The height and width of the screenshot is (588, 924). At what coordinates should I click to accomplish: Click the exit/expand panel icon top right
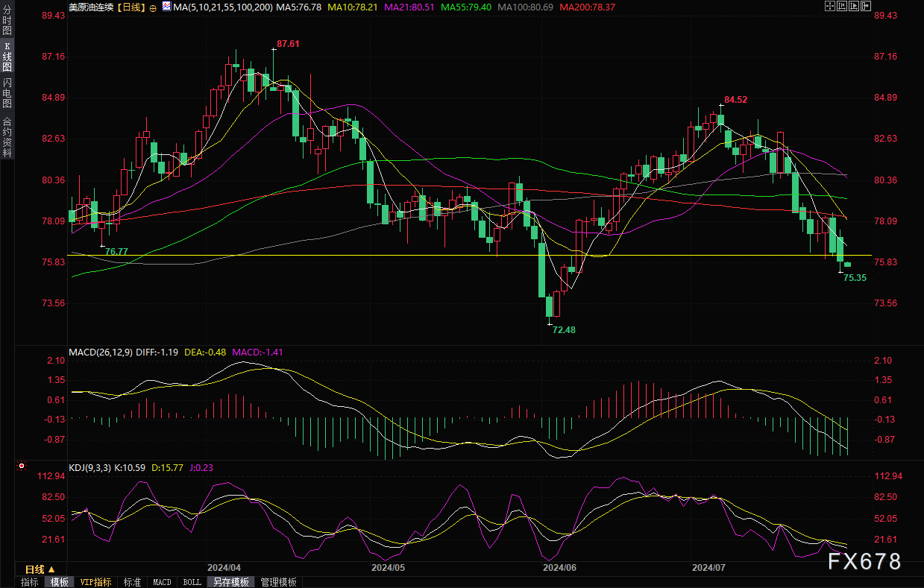pyautogui.click(x=866, y=7)
